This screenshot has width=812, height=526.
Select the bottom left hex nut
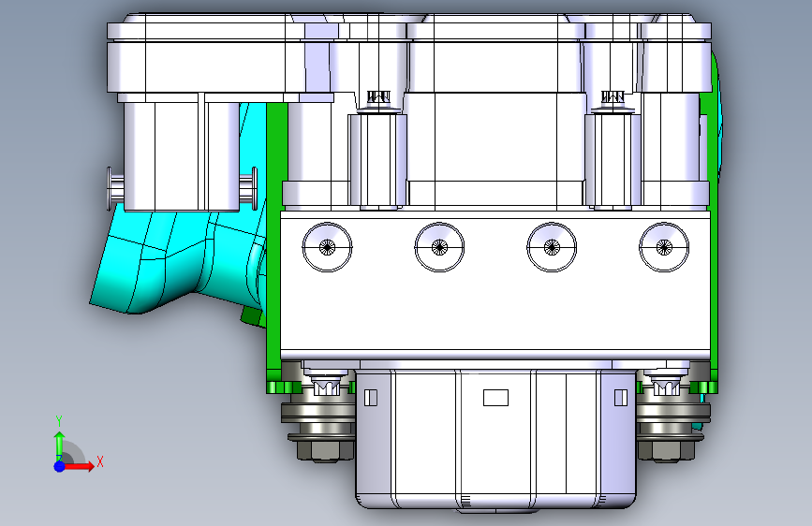click(325, 451)
